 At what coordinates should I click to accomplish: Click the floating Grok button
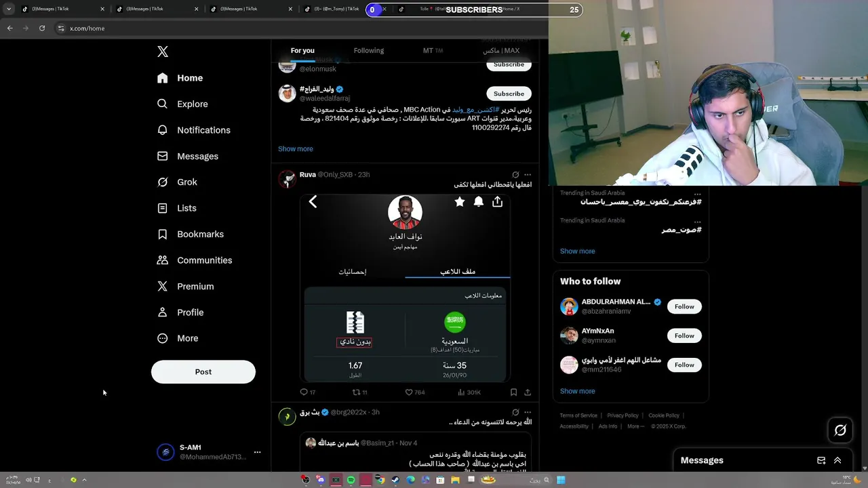click(840, 430)
